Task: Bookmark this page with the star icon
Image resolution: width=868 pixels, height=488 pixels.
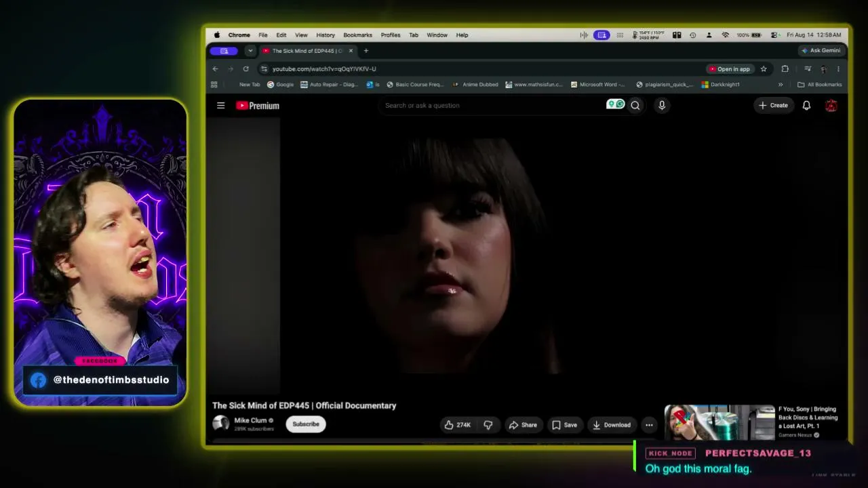Action: coord(764,68)
